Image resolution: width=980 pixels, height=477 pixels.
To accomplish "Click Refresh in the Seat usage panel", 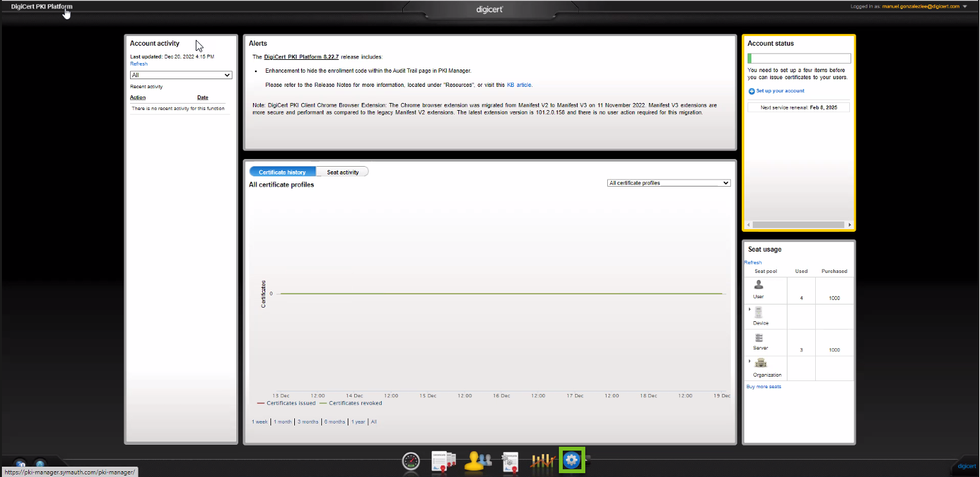I will click(753, 263).
